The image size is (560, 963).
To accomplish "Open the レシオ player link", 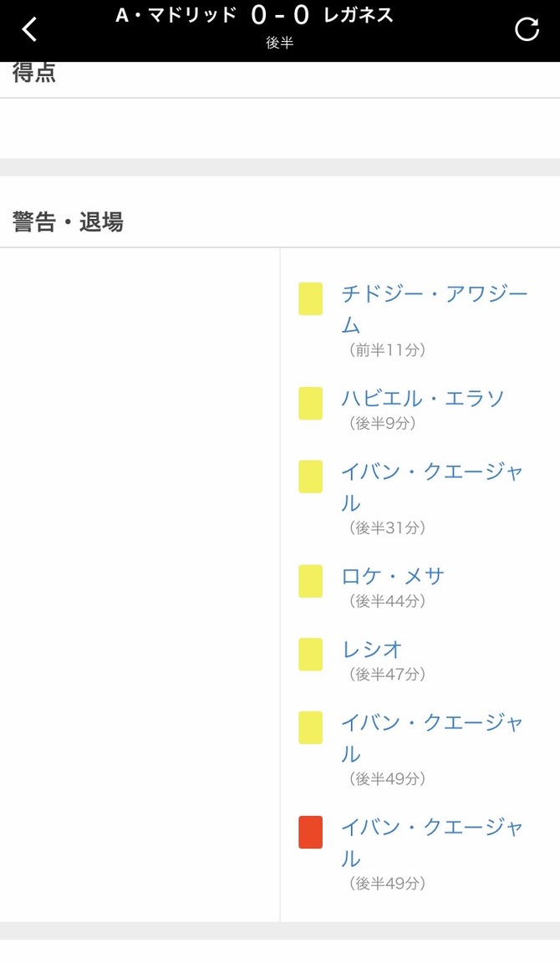I will 372,650.
